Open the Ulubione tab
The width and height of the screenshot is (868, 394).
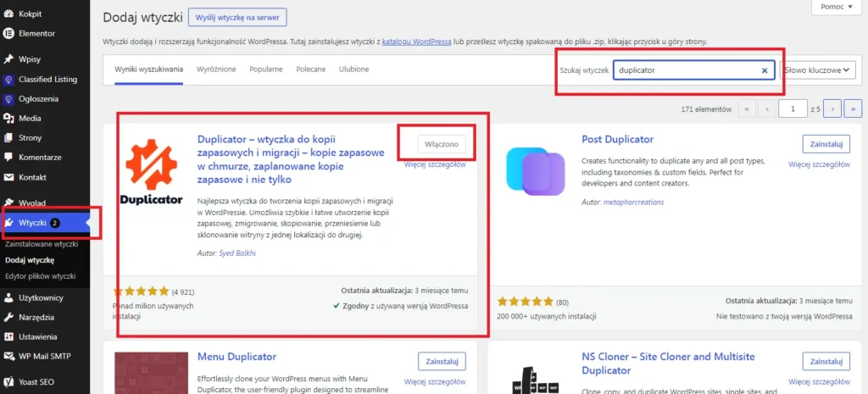(x=353, y=69)
